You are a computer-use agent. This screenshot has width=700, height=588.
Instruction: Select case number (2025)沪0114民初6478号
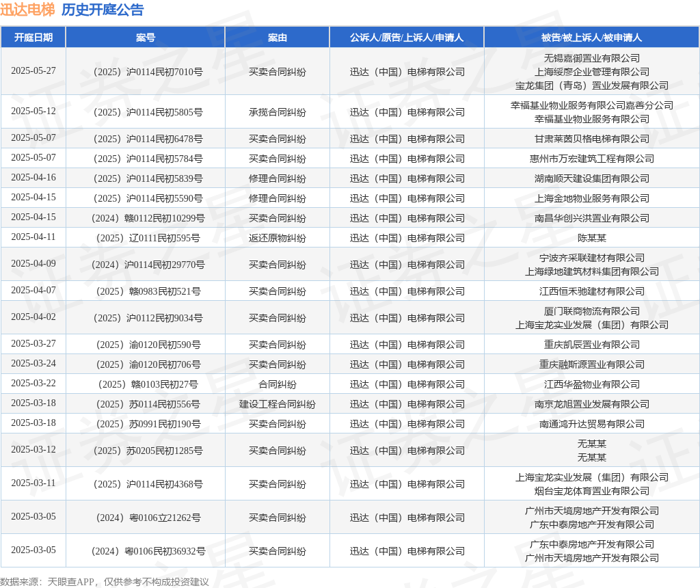[148, 139]
